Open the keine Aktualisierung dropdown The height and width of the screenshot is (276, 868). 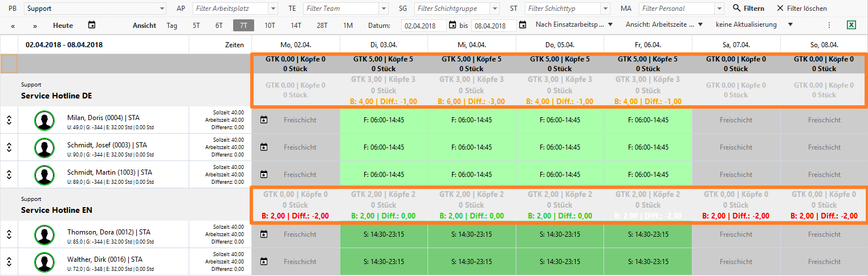coord(755,24)
